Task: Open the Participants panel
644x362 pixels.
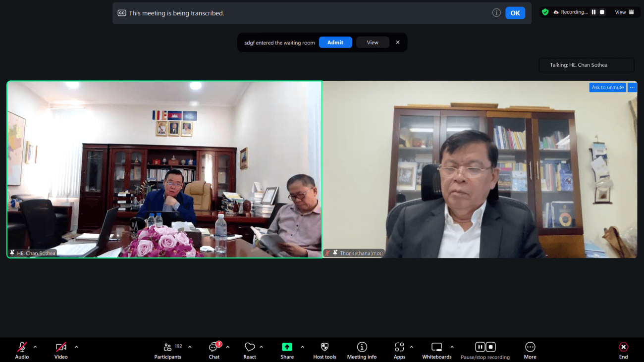Action: coord(167,350)
